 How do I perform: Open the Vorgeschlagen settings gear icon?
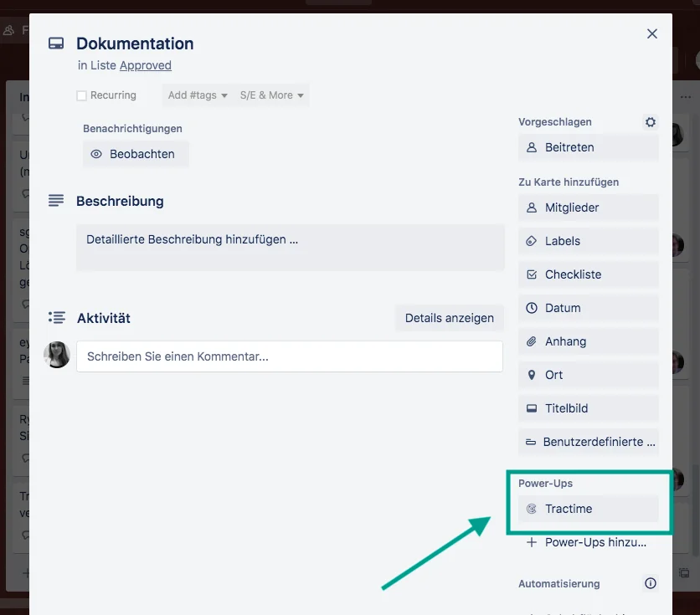[x=651, y=121]
